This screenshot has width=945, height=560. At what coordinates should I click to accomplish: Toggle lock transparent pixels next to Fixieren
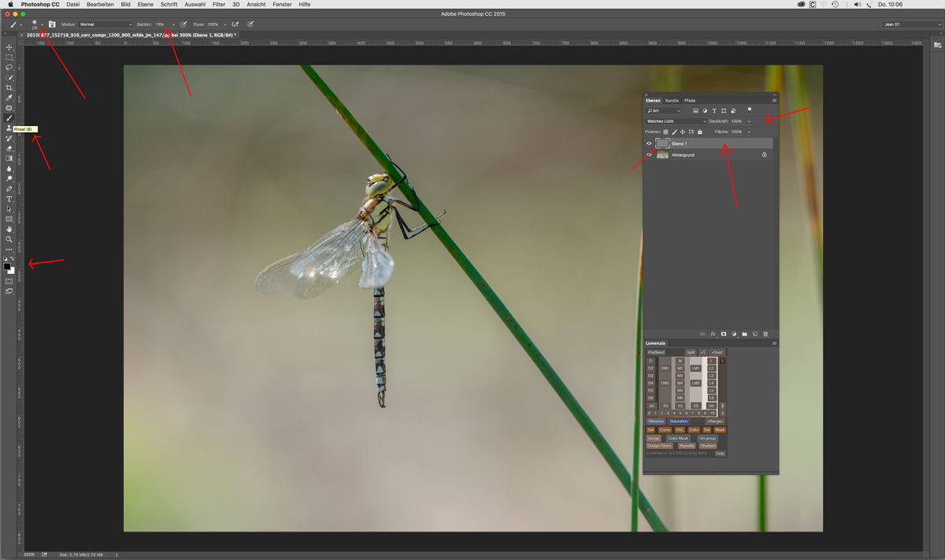665,132
